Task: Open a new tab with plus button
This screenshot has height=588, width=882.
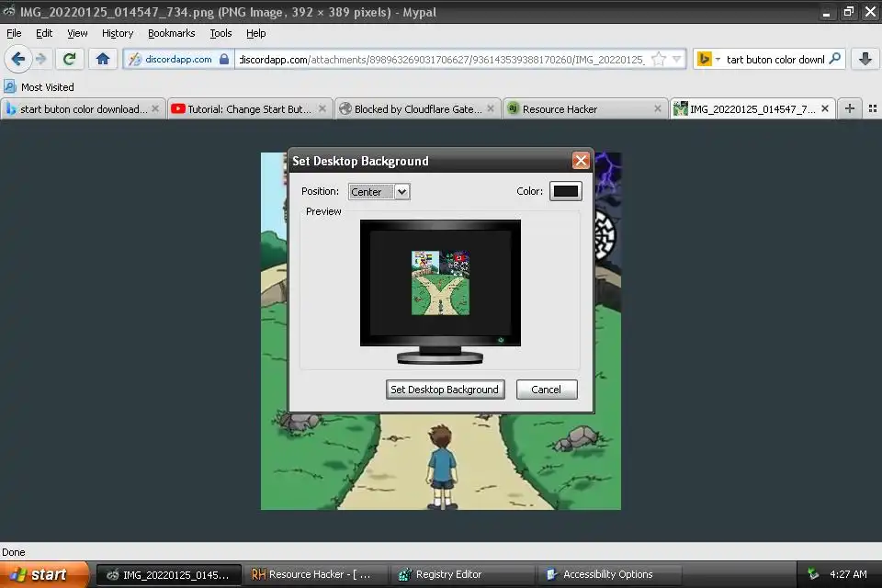Action: 849,108
